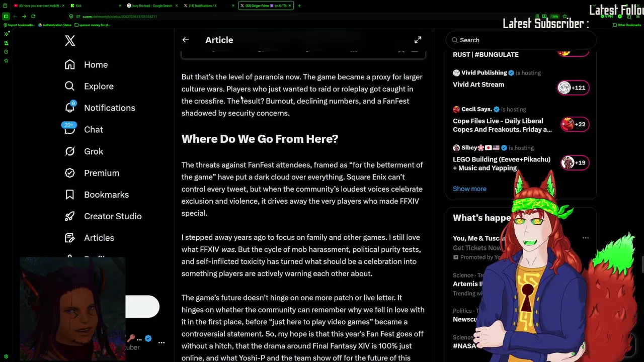Open Authentication Status bookmark
This screenshot has height=362, width=644.
pos(55,25)
